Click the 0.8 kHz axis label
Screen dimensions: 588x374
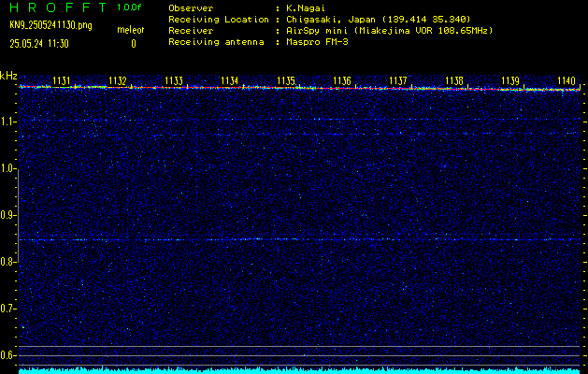(7, 262)
